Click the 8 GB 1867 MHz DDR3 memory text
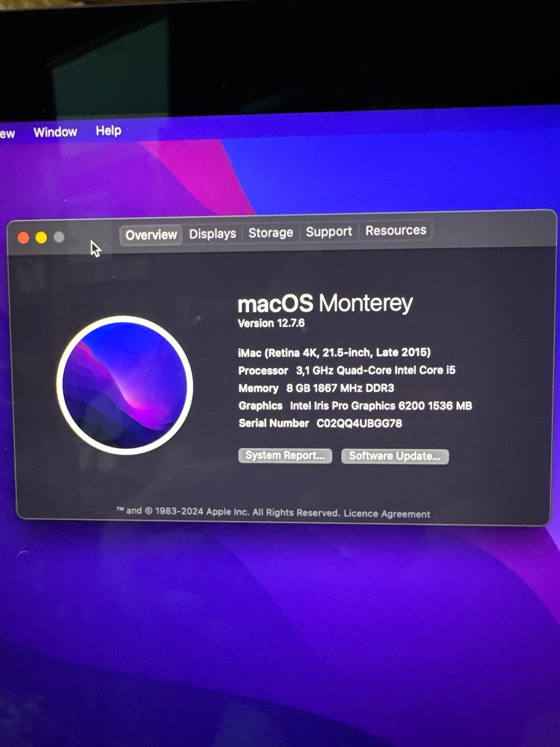This screenshot has height=747, width=560. pyautogui.click(x=340, y=388)
